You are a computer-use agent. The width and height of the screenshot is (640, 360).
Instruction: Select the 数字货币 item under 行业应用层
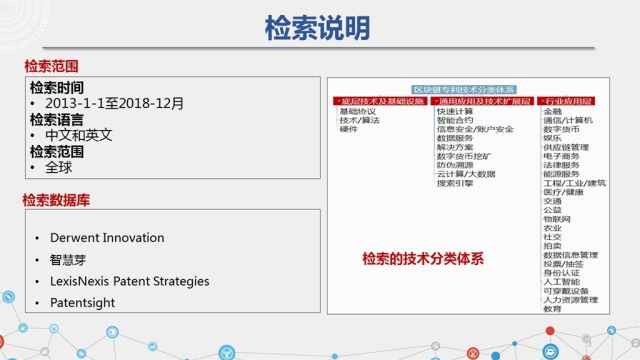click(561, 129)
